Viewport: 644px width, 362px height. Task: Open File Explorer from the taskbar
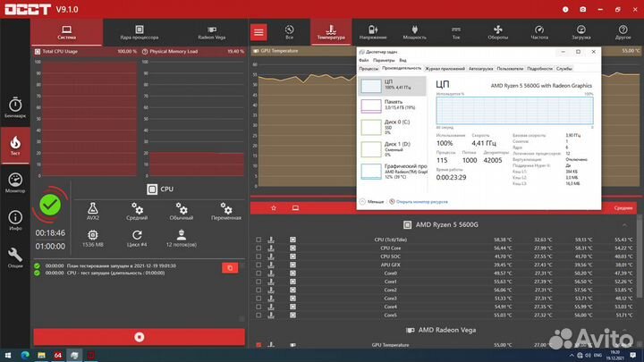pyautogui.click(x=41, y=355)
